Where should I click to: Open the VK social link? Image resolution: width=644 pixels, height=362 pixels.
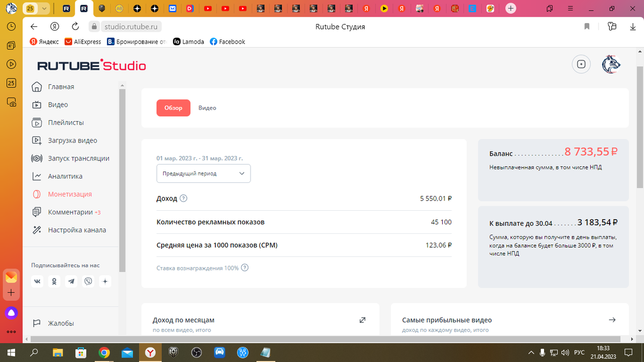pos(38,281)
